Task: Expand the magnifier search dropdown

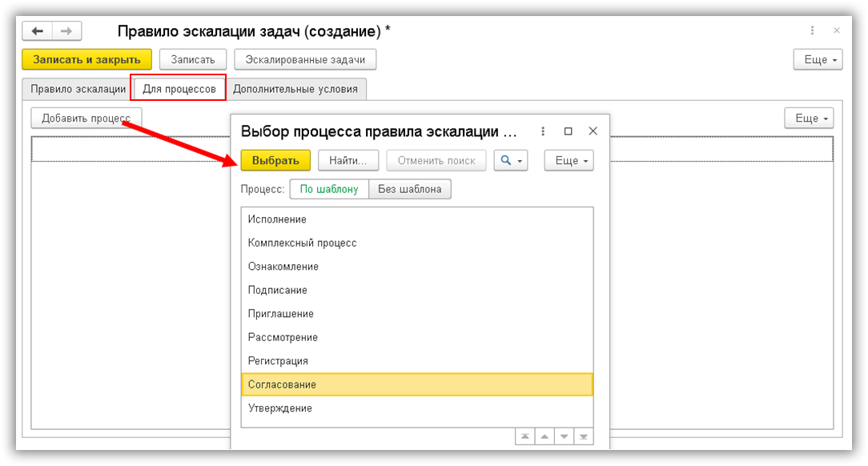Action: [x=511, y=160]
